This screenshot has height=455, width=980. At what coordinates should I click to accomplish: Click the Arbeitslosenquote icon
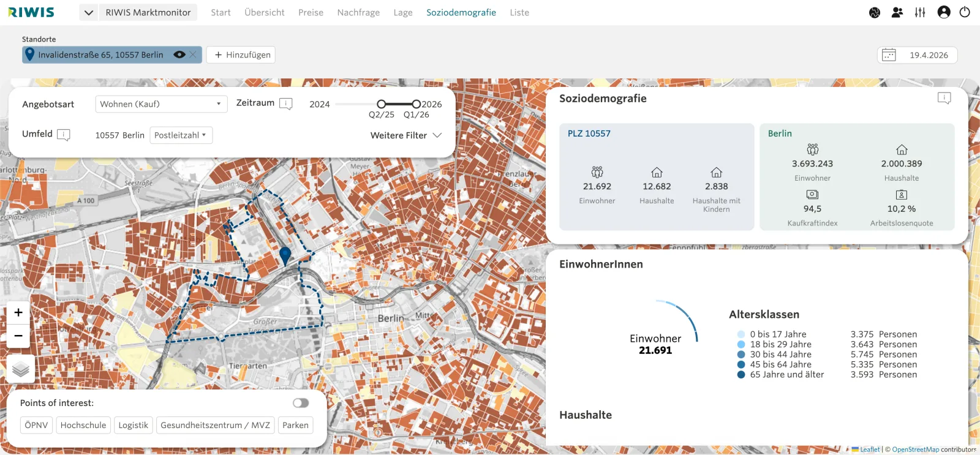(902, 195)
